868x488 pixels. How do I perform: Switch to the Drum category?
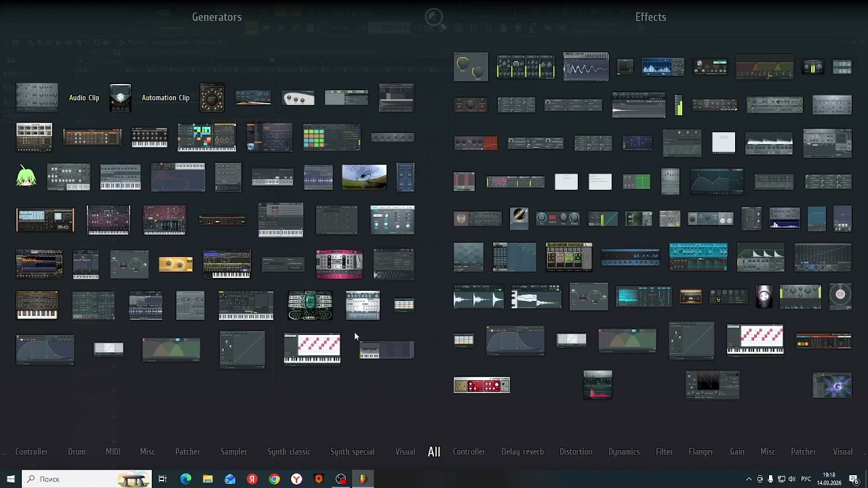[x=77, y=451]
